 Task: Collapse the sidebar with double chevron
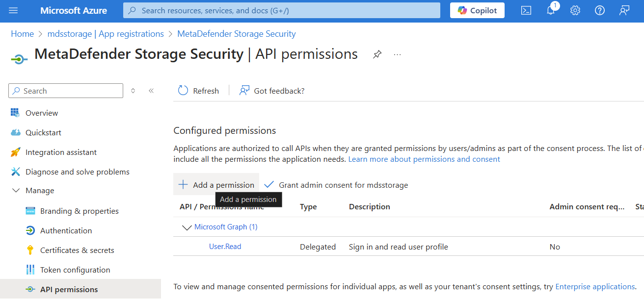click(151, 91)
